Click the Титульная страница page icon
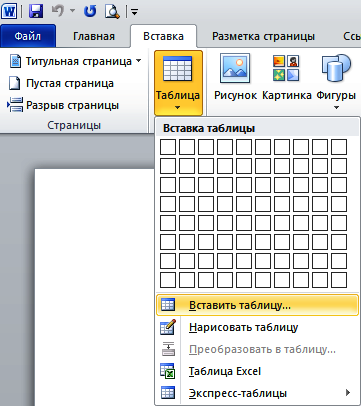Viewport: 361px width, 406px height. [15, 62]
